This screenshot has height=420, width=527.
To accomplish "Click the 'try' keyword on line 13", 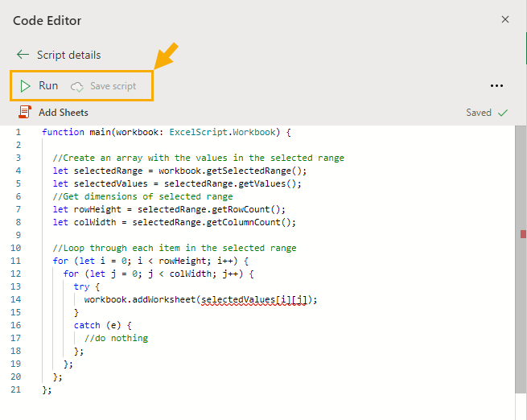I will click(82, 286).
